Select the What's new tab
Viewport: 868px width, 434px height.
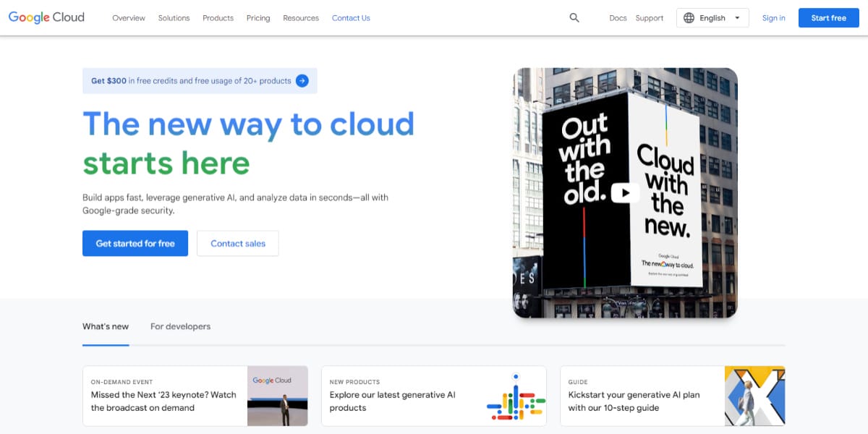[x=106, y=326]
